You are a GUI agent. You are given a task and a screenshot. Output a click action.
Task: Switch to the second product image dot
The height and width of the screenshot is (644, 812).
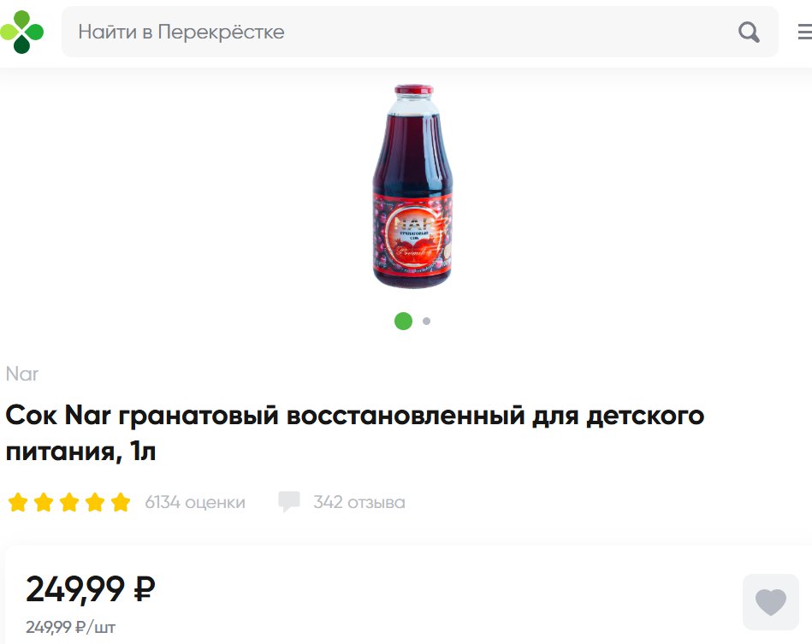(x=426, y=321)
